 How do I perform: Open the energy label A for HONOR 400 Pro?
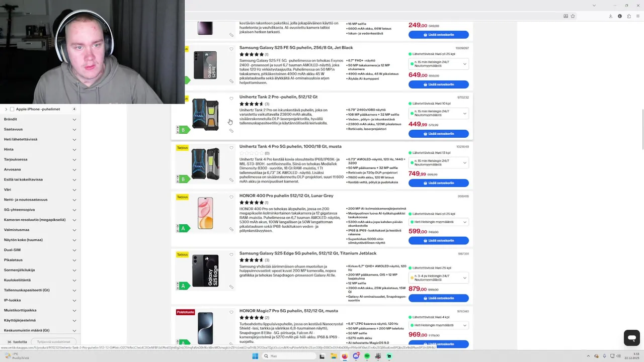point(183,228)
